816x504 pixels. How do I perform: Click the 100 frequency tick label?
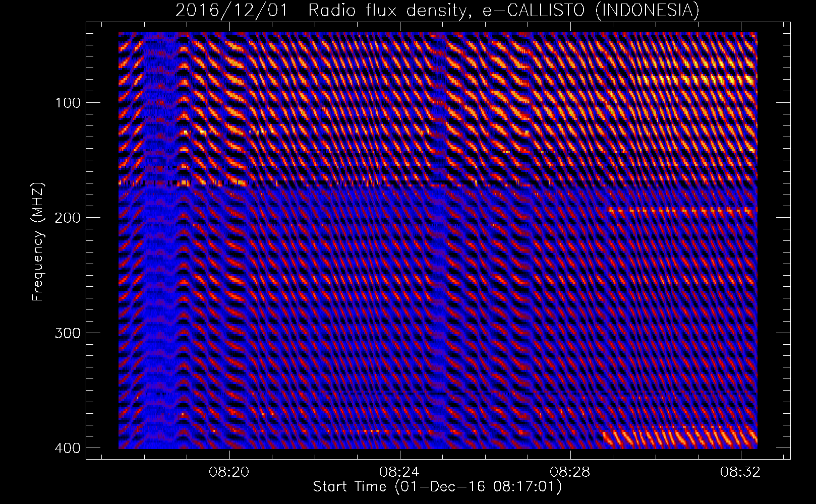pyautogui.click(x=67, y=102)
